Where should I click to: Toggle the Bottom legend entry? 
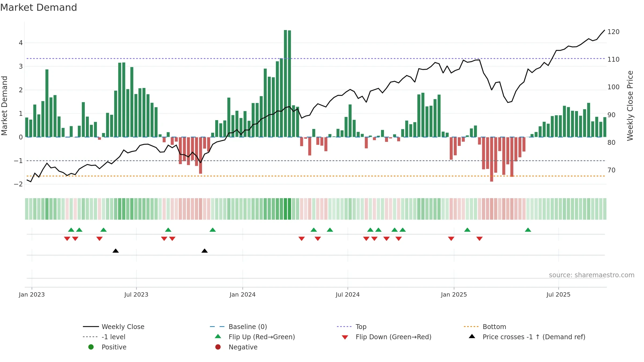(x=485, y=327)
